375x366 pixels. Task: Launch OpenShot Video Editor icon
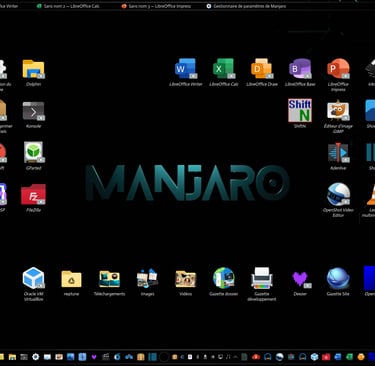[338, 194]
